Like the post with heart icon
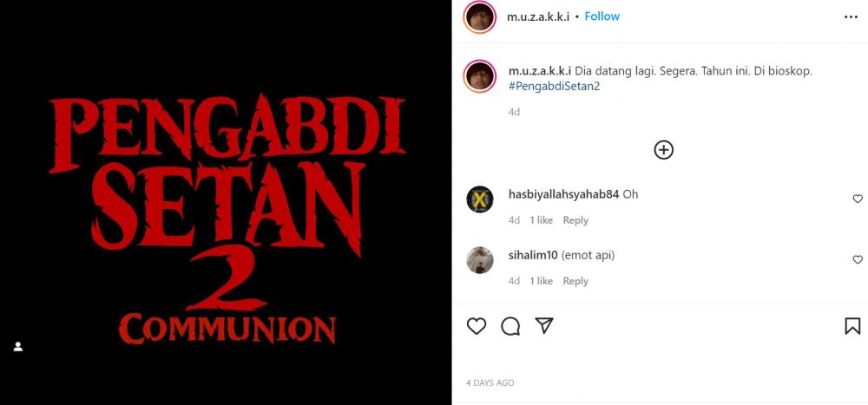Screen dimensions: 868x405 pyautogui.click(x=476, y=326)
